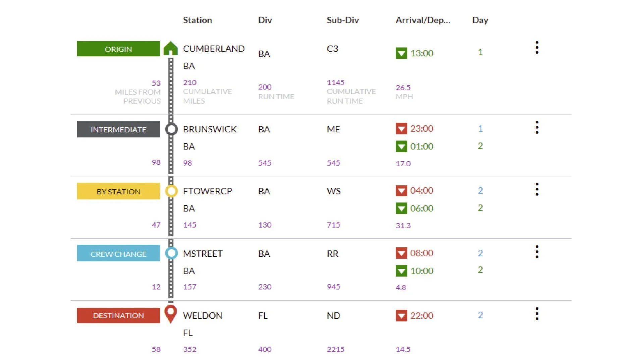The height and width of the screenshot is (362, 644).
Task: Click green departure arrow beside 13:00
Action: pyautogui.click(x=401, y=53)
